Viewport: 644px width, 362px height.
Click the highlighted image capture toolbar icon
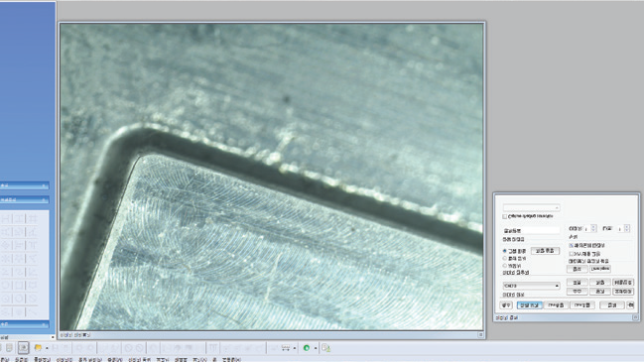(24, 348)
